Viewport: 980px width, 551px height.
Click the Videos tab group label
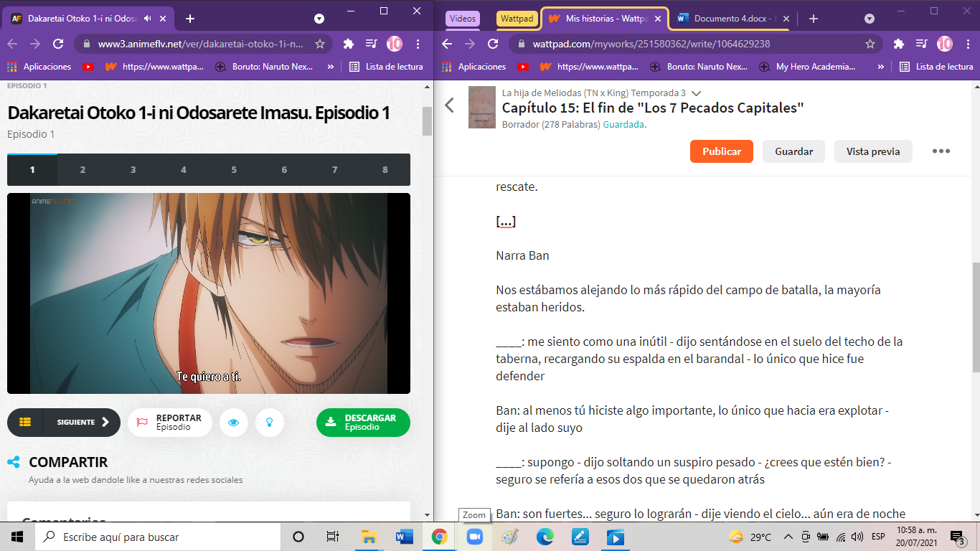point(463,19)
